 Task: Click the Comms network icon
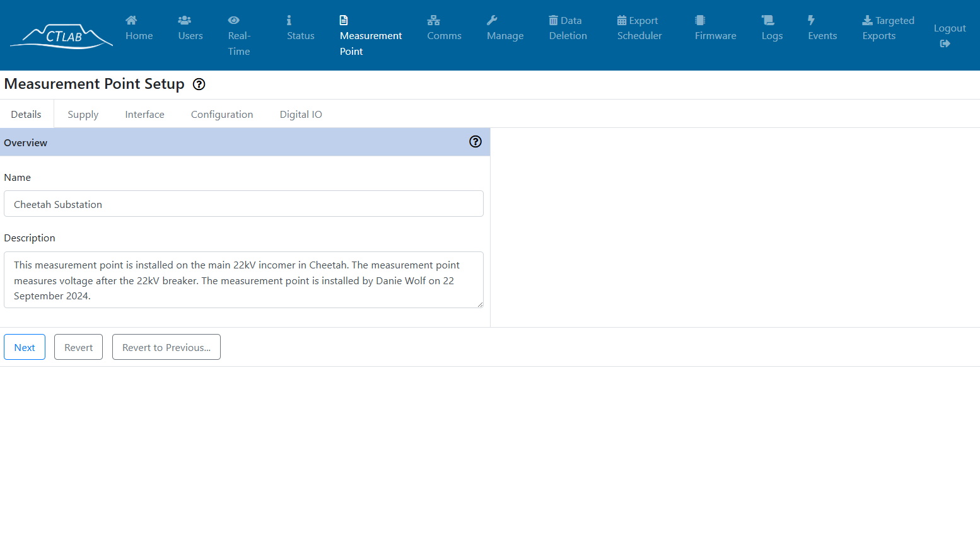[x=433, y=20]
